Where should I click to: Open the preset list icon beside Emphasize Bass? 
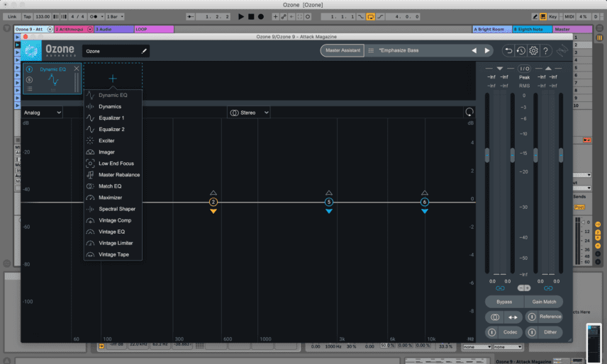click(x=371, y=50)
